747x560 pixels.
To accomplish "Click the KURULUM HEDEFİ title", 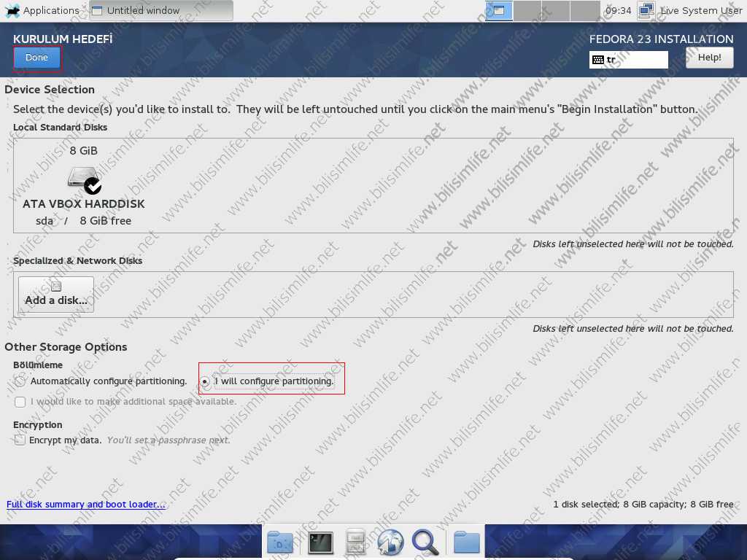I will [x=63, y=39].
